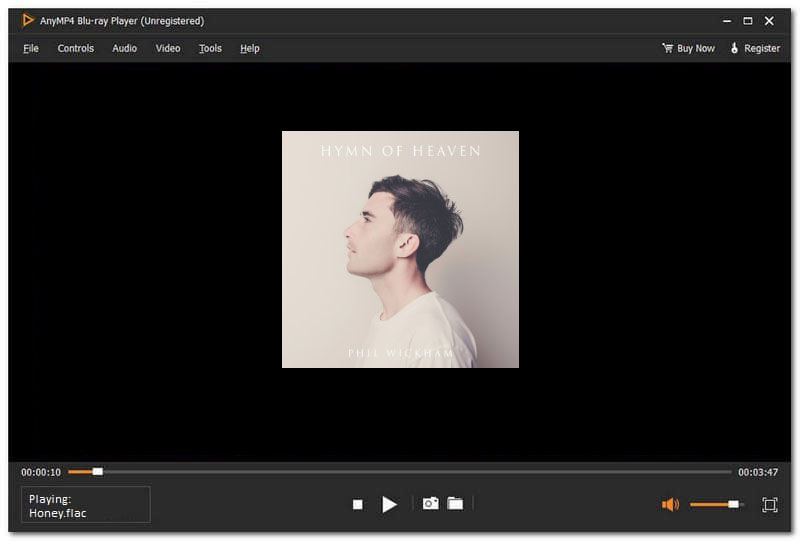The height and width of the screenshot is (541, 800).
Task: Click the middle of the playback progress bar
Action: coord(400,471)
